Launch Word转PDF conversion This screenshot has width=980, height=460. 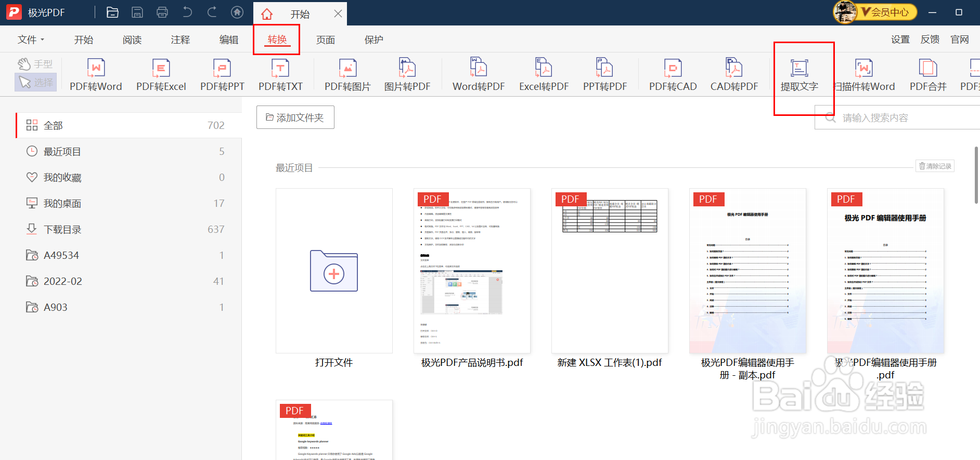click(479, 75)
